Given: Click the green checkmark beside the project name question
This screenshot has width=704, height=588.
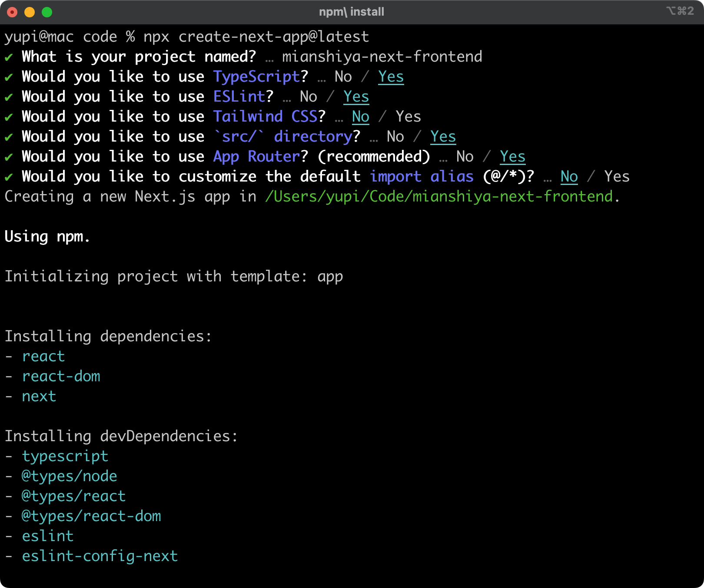Looking at the screenshot, I should 9,57.
